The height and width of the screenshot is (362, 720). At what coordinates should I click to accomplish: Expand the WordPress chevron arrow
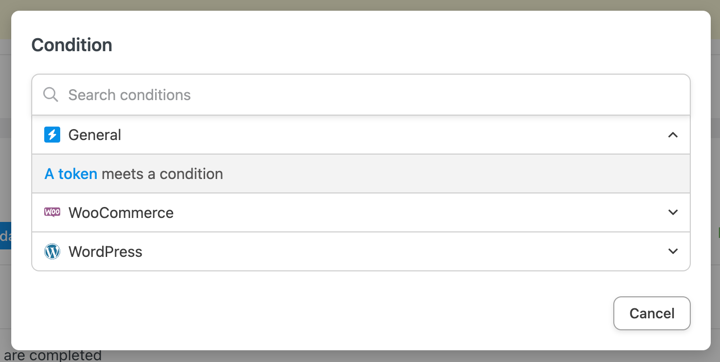pos(673,251)
